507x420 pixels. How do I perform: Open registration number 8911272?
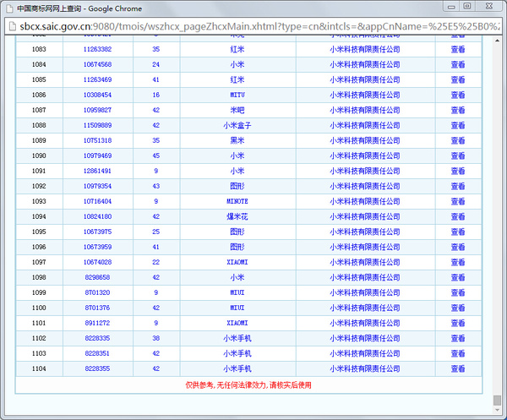pos(98,323)
